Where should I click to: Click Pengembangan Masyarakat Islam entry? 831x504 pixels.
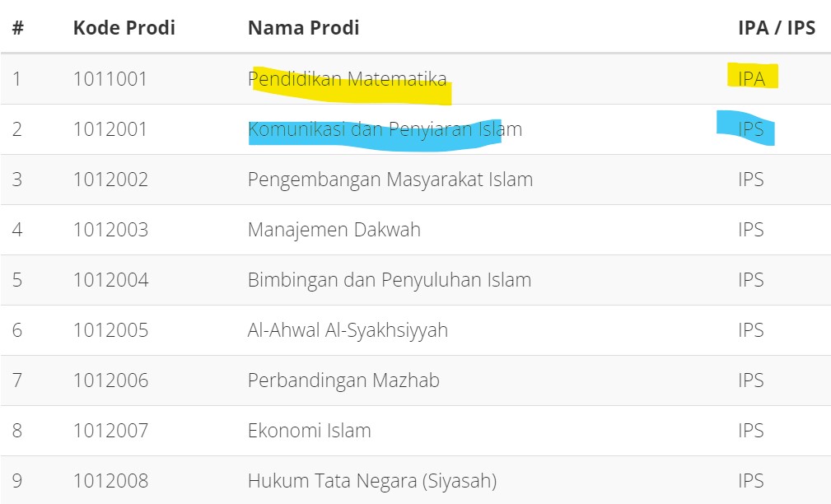pyautogui.click(x=390, y=180)
